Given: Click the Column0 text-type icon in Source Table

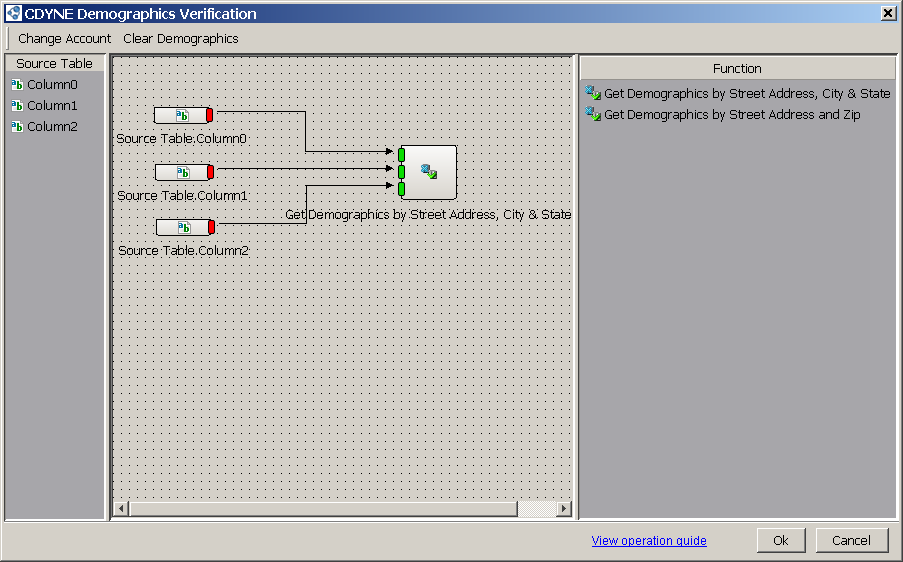Looking at the screenshot, I should [17, 85].
